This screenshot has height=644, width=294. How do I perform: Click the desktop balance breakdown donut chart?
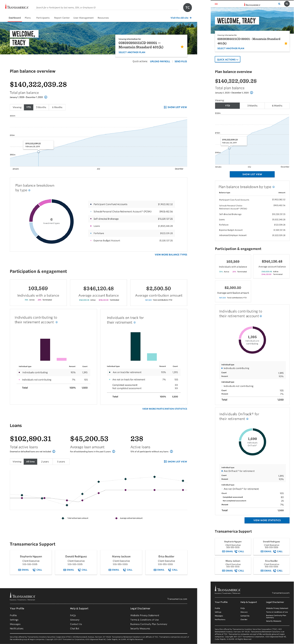click(51, 221)
